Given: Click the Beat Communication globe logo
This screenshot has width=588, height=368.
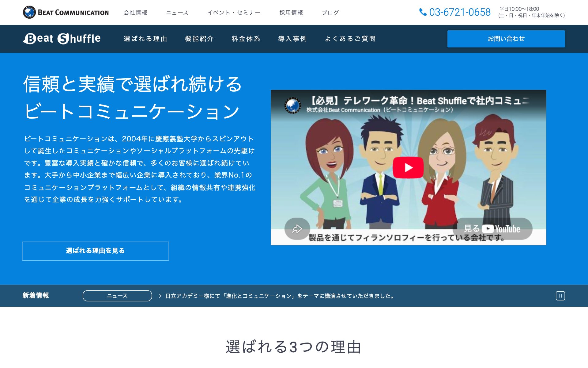Looking at the screenshot, I should point(29,12).
